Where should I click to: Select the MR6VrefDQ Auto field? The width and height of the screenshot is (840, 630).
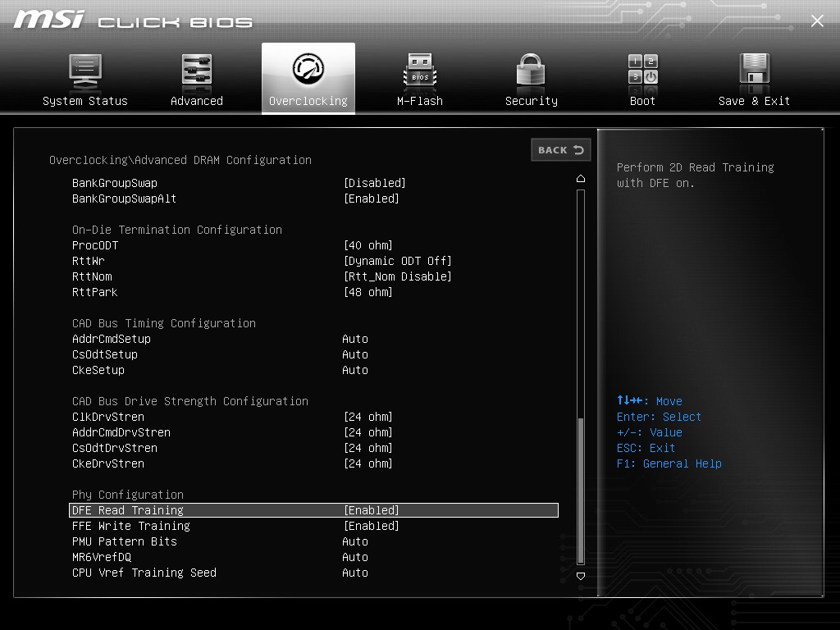pyautogui.click(x=354, y=557)
